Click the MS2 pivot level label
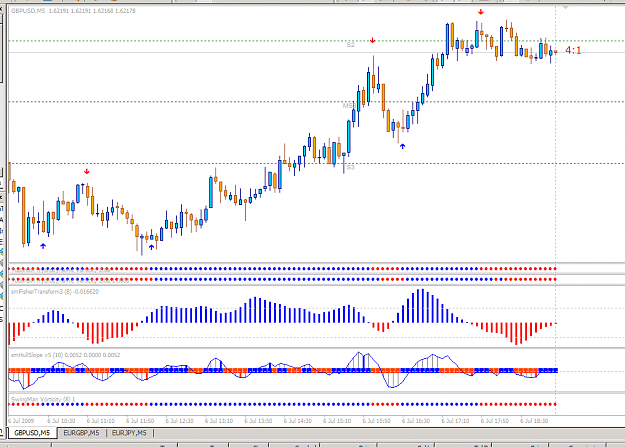This screenshot has width=625, height=447. coord(348,106)
